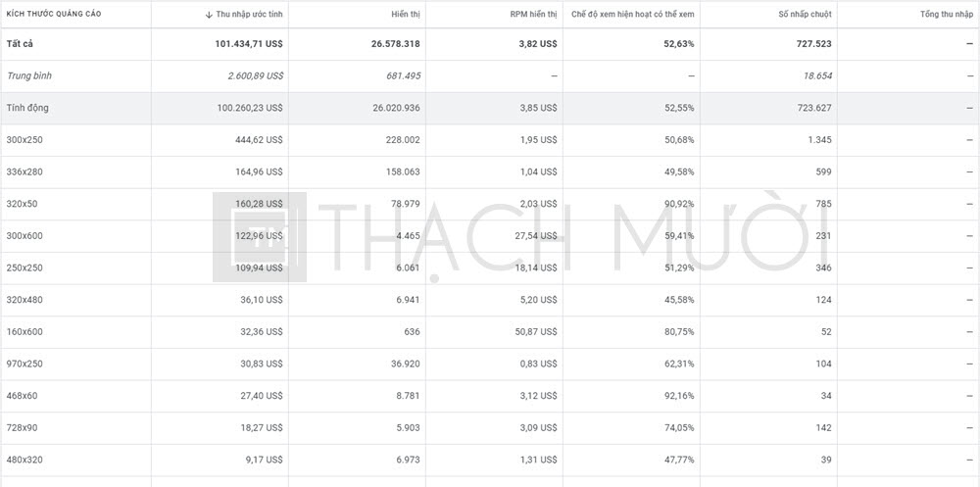980x487 pixels.
Task: Click the 300x600 ad size row
Action: click(24, 235)
